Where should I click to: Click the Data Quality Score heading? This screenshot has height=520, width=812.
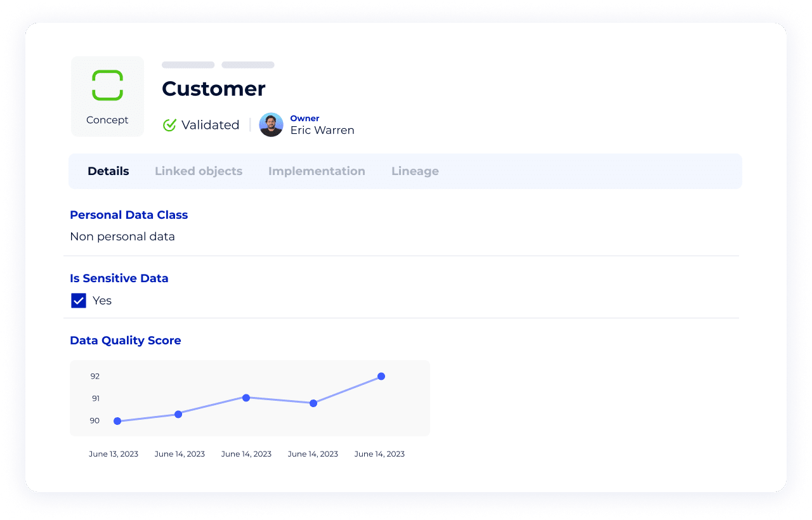click(126, 341)
